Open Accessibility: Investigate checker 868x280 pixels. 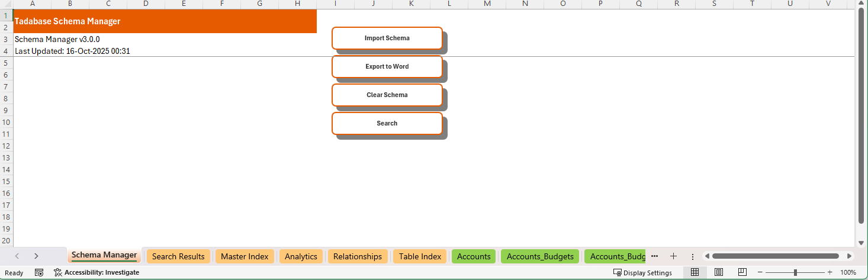pos(97,272)
